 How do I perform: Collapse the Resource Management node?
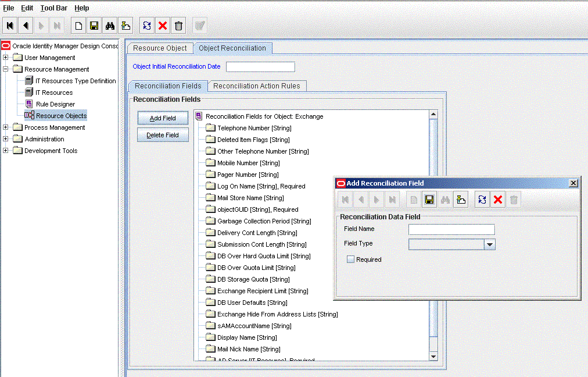tap(5, 69)
